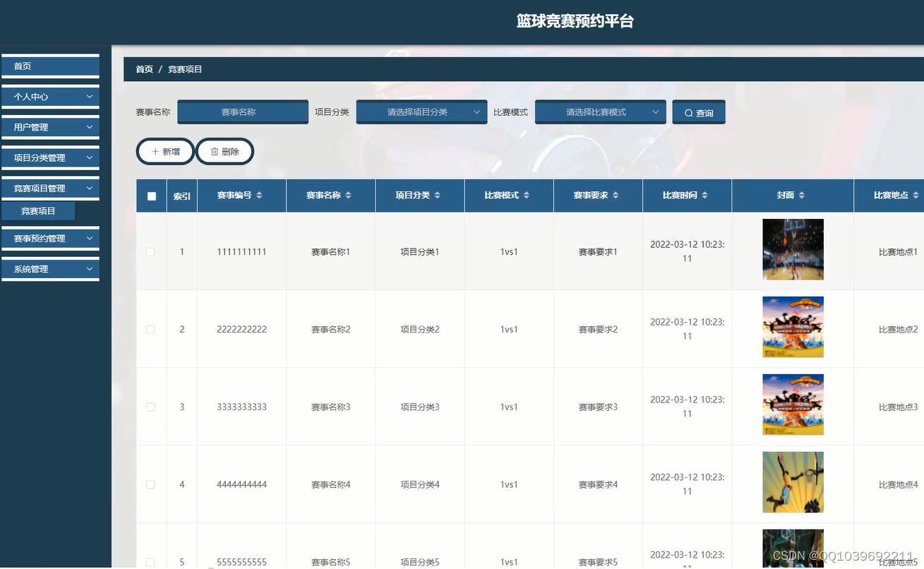Click the 项目分类3 cell
Viewport: 924px width, 569px height.
click(x=420, y=407)
